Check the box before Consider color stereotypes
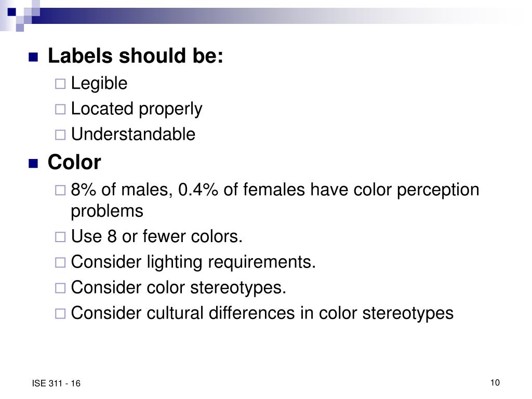The image size is (532, 399). tap(60, 288)
